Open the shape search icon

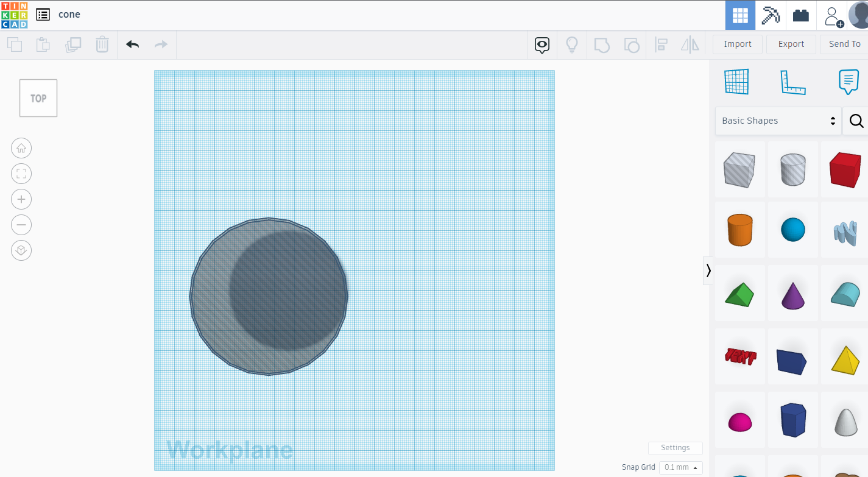[x=856, y=121]
